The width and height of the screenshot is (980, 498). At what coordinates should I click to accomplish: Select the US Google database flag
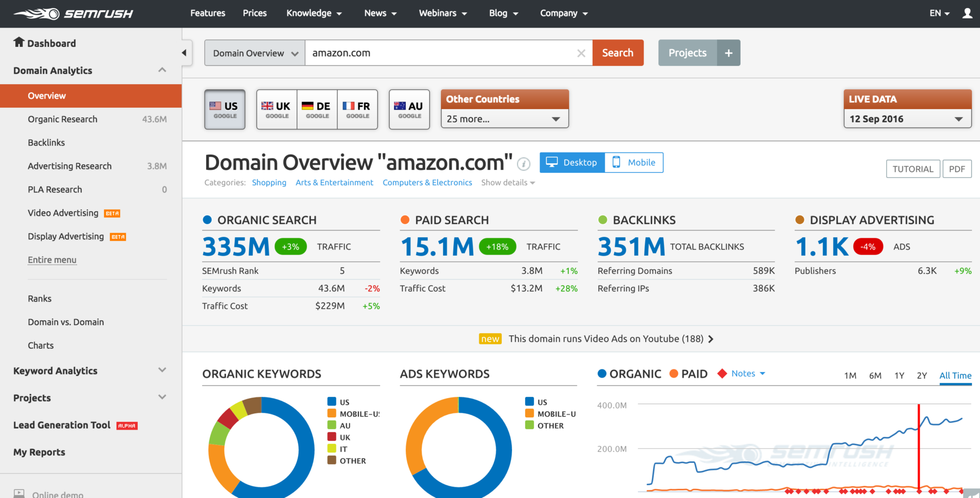pyautogui.click(x=225, y=109)
